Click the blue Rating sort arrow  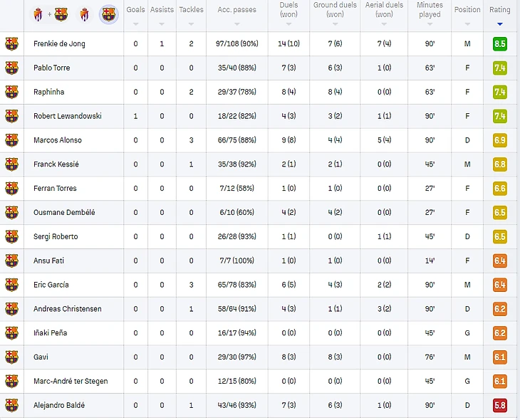coord(500,23)
